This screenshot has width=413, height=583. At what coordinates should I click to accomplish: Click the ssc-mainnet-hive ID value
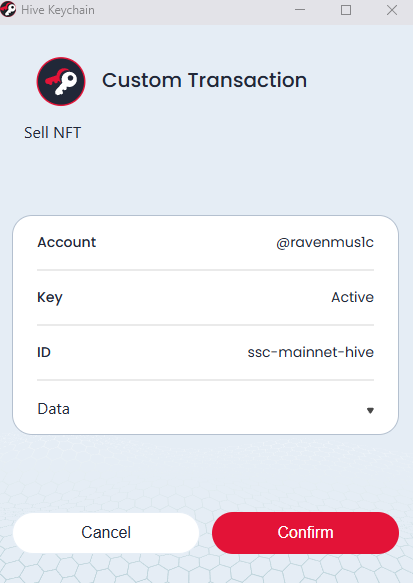pos(310,352)
